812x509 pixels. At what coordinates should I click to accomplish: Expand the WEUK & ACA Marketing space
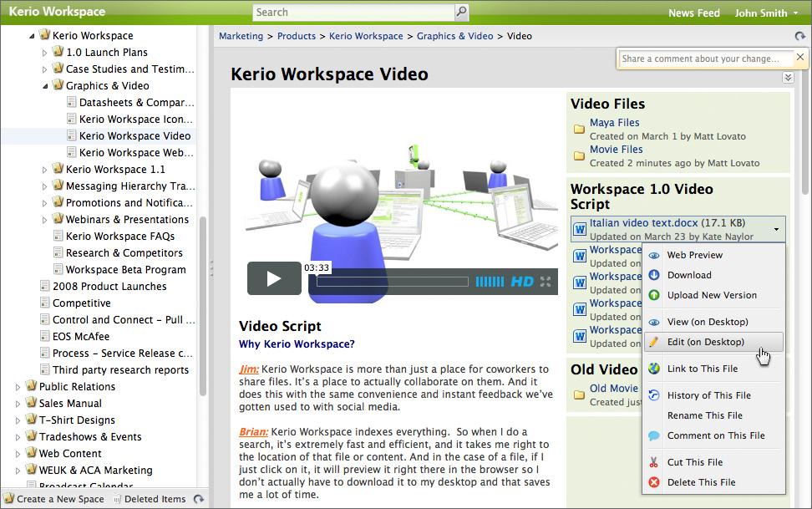[18, 471]
